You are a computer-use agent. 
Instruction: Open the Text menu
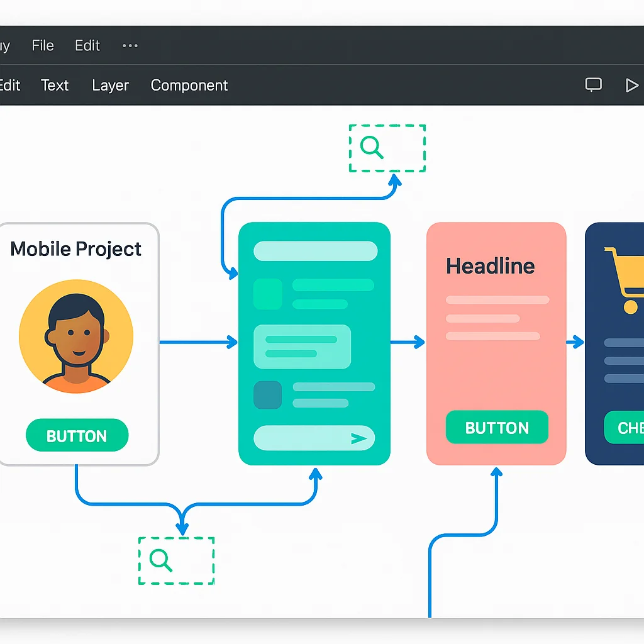click(54, 85)
